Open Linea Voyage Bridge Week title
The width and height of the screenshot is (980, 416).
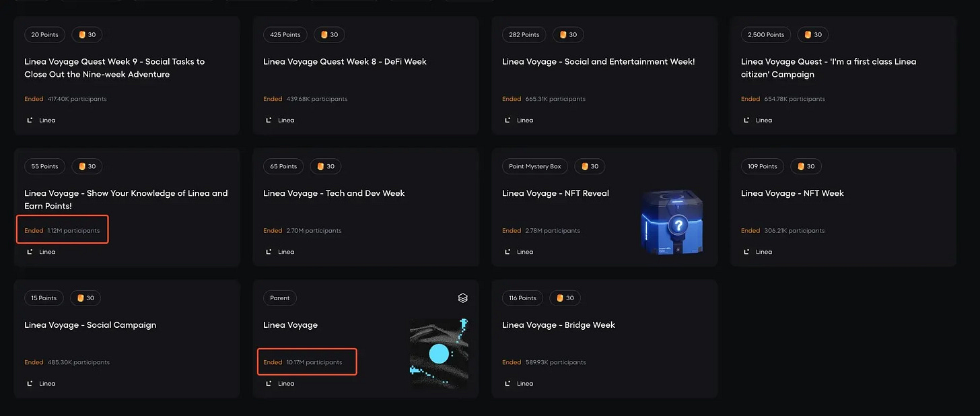(x=559, y=324)
